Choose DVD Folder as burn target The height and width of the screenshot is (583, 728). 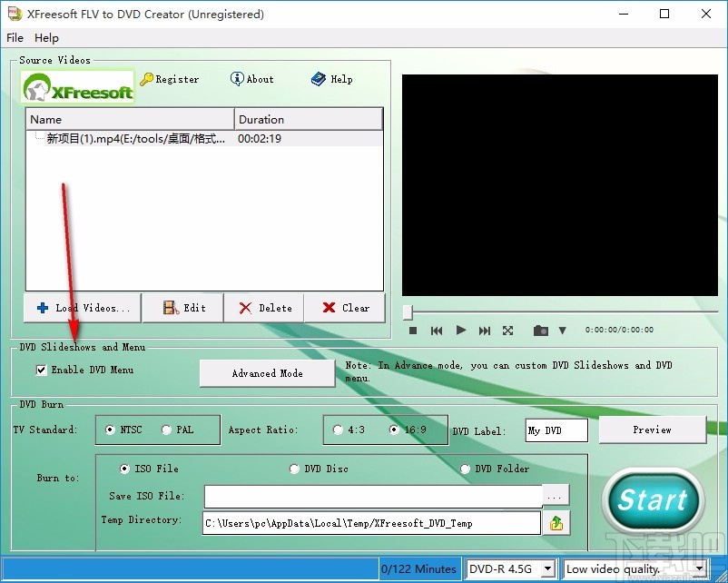pos(465,469)
